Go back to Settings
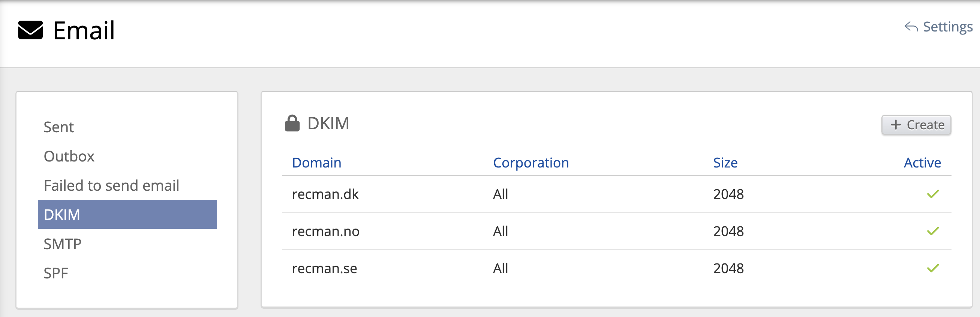Screen dimensions: 980x317 point(938,27)
